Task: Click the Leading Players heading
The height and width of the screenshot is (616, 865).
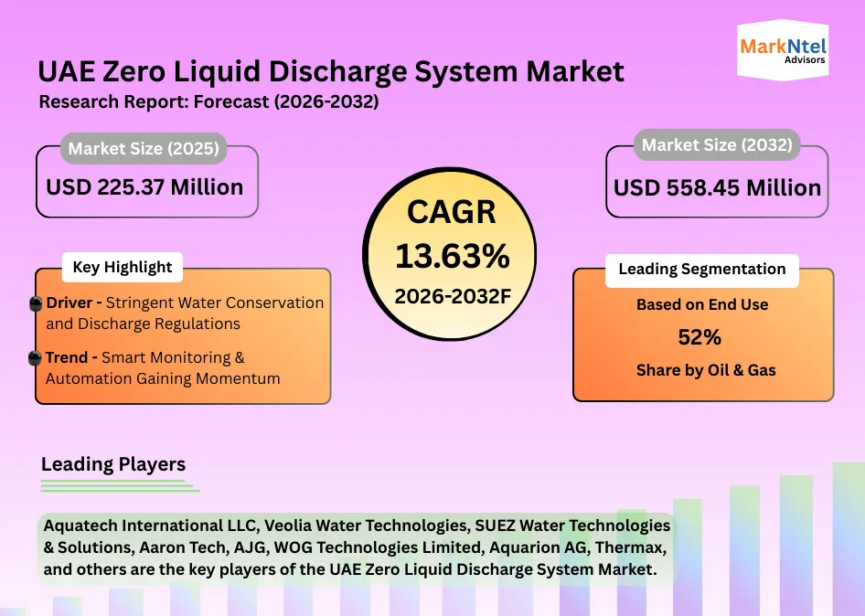Action: (113, 464)
